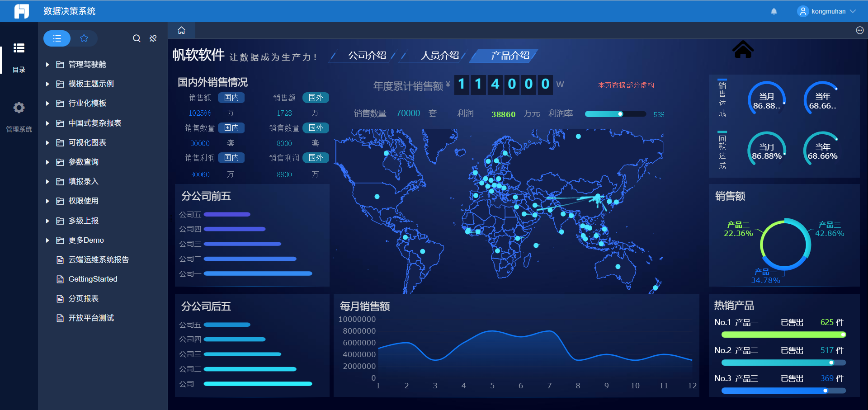Click the 云端运维系统报告 report file icon

60,260
